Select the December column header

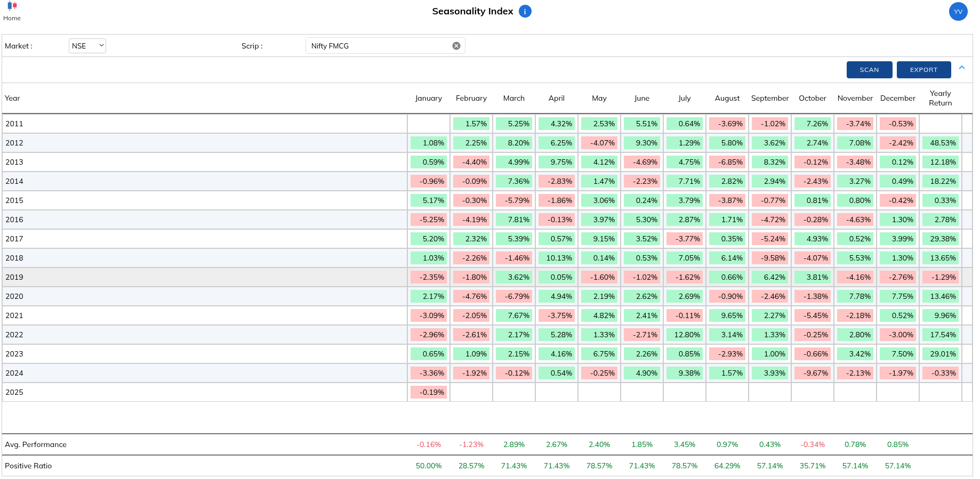(x=898, y=98)
